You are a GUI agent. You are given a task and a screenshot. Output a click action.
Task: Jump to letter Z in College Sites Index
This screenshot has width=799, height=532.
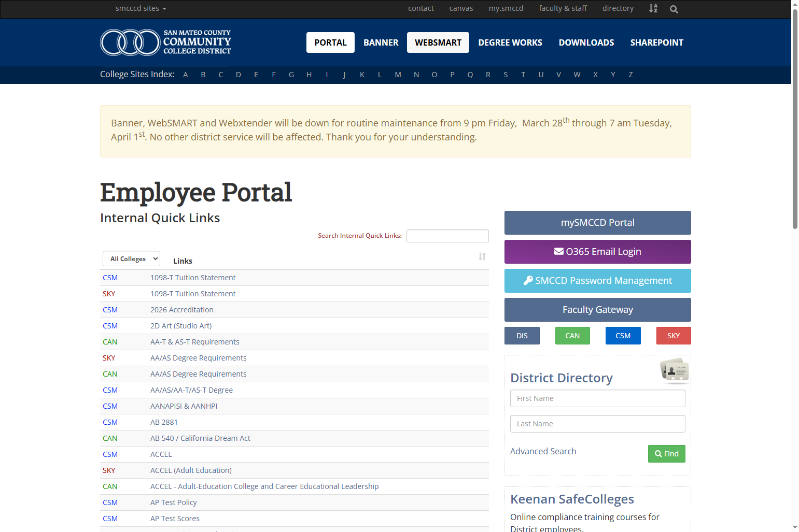click(630, 75)
